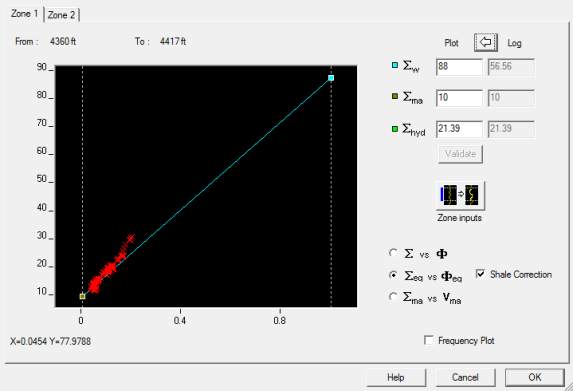Click the Sigma w plot value field

pos(459,67)
